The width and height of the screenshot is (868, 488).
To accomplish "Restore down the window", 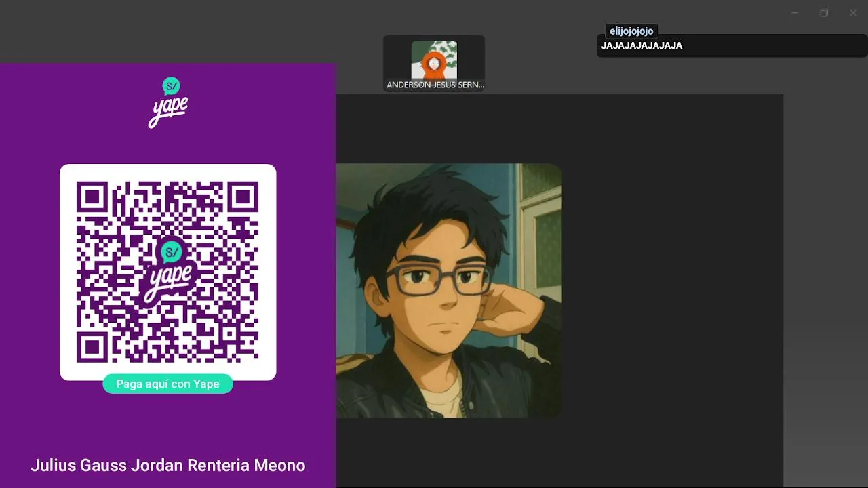I will [824, 13].
